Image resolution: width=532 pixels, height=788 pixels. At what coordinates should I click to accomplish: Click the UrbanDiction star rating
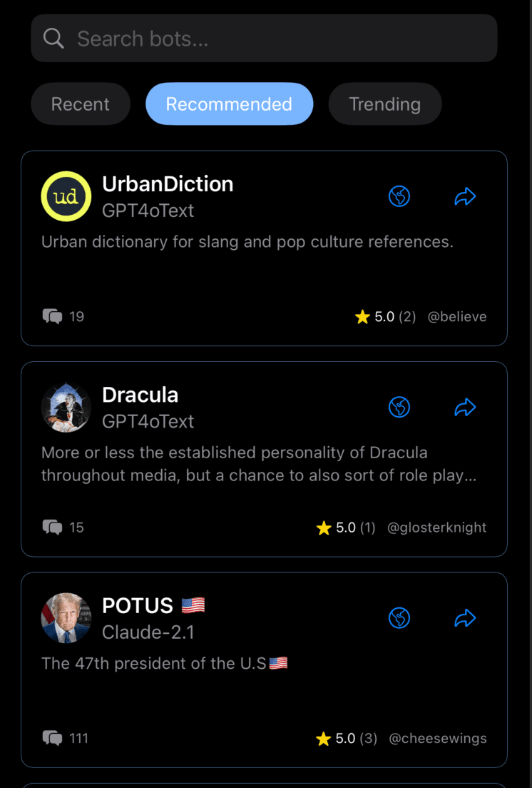(x=384, y=316)
